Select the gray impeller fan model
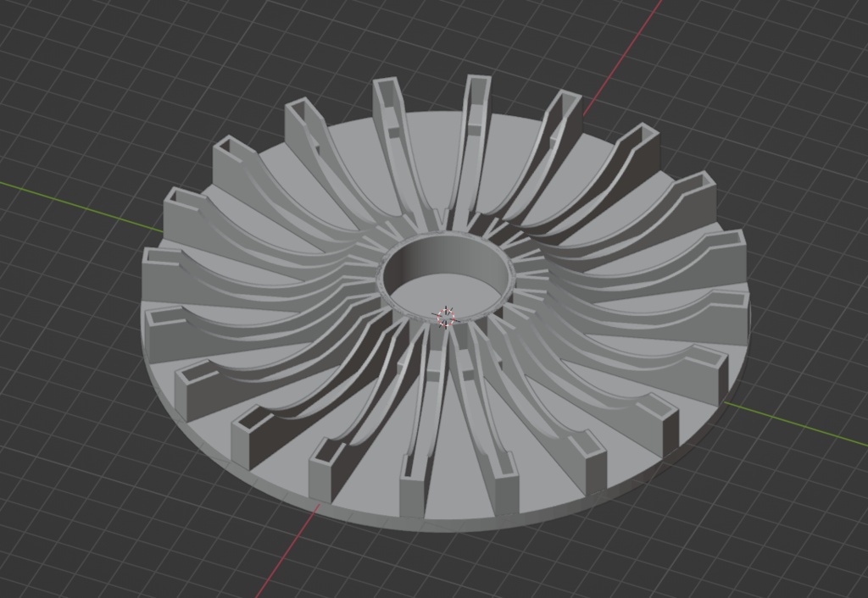The image size is (868, 598). point(446,303)
